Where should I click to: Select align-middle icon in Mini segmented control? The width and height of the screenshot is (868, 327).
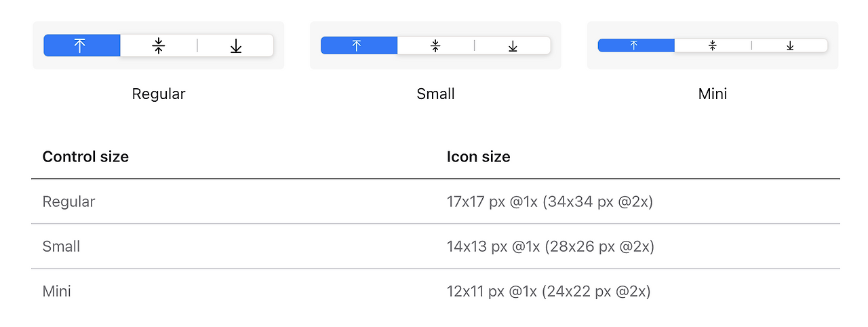pyautogui.click(x=712, y=45)
